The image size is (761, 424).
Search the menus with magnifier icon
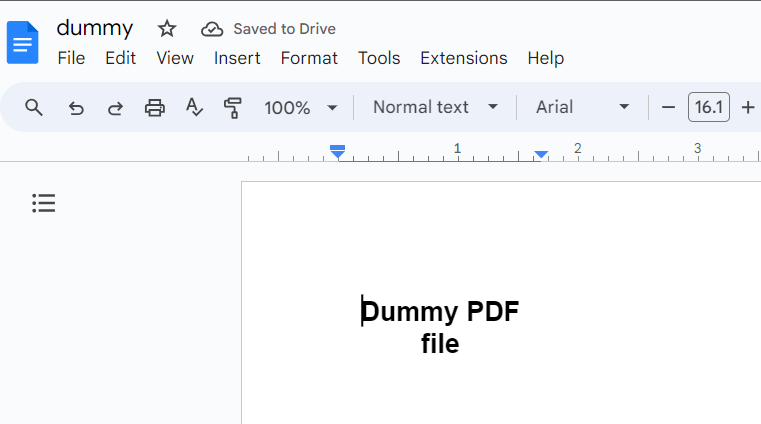(x=34, y=107)
